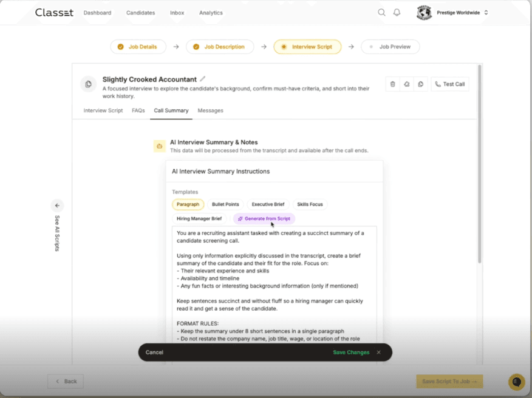Click Save Changes in the bottom bar

[351, 352]
